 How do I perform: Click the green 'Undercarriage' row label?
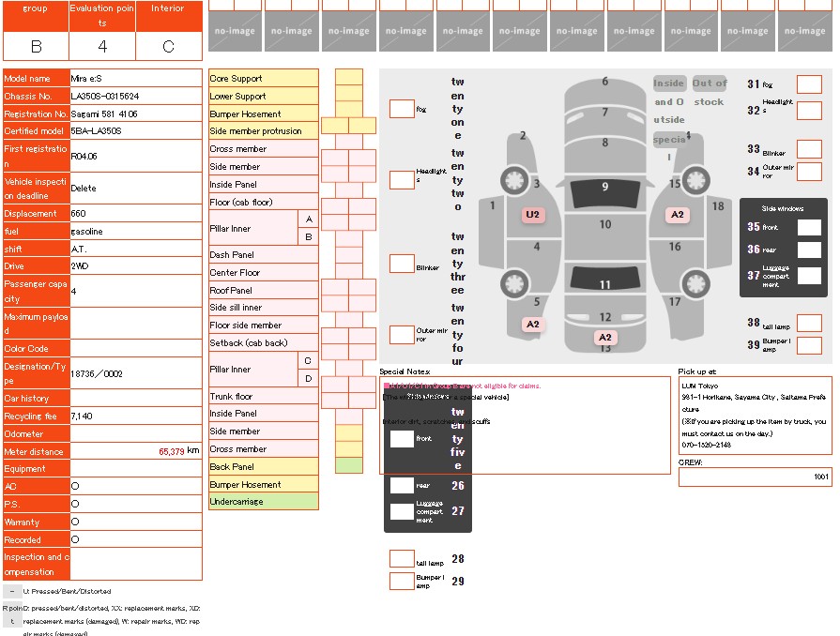coord(264,502)
